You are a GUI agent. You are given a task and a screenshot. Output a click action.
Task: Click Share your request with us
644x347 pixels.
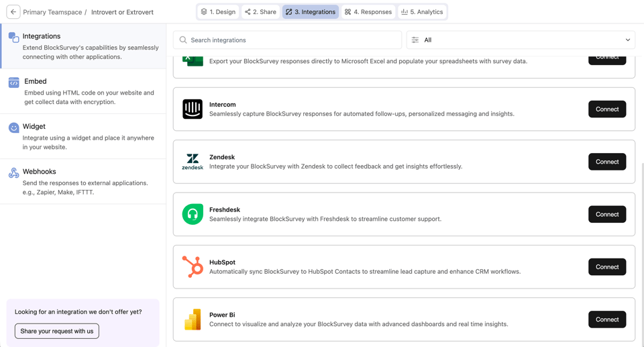pyautogui.click(x=56, y=331)
